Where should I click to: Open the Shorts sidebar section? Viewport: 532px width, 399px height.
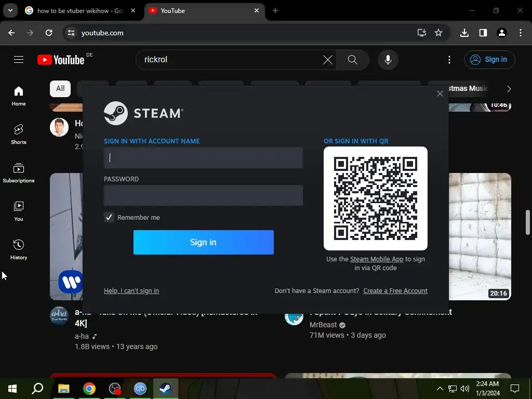click(x=19, y=135)
